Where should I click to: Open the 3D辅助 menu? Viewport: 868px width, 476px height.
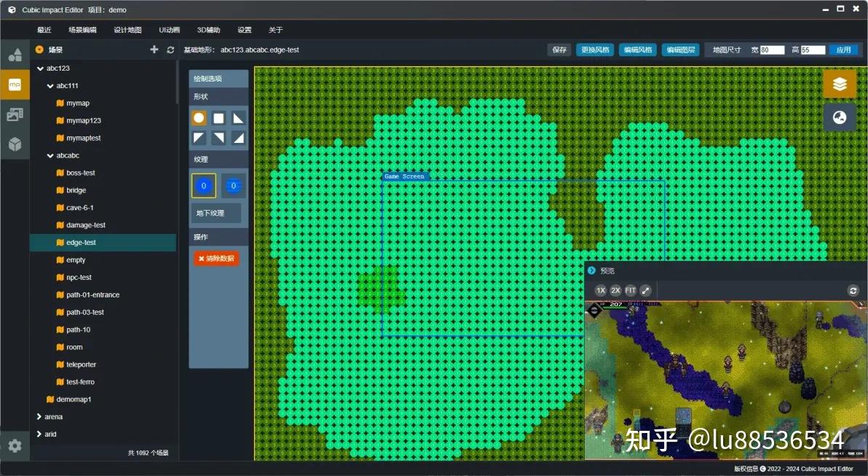pos(209,30)
